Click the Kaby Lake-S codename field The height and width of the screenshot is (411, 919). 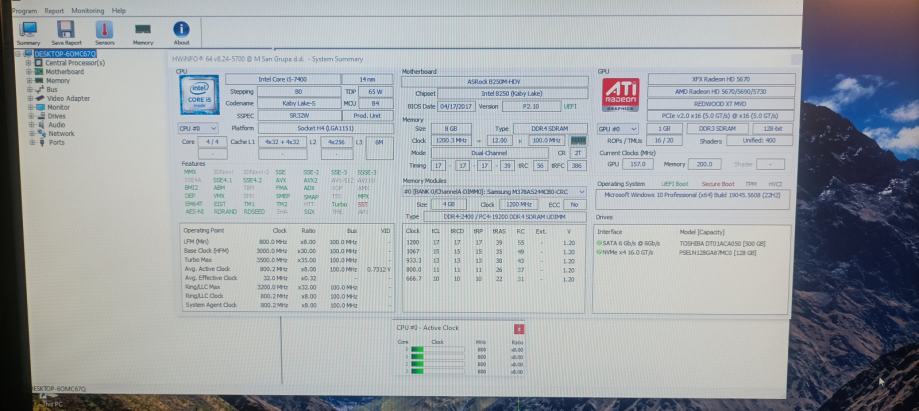(x=299, y=103)
